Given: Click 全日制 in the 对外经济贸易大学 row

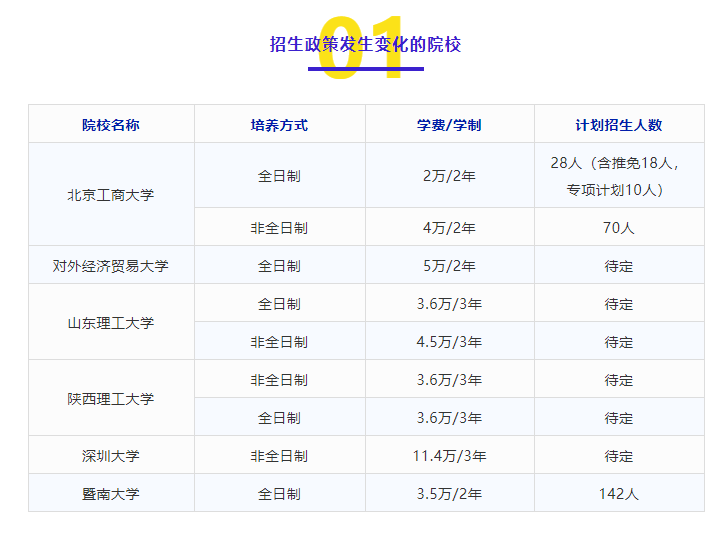Looking at the screenshot, I should (279, 266).
